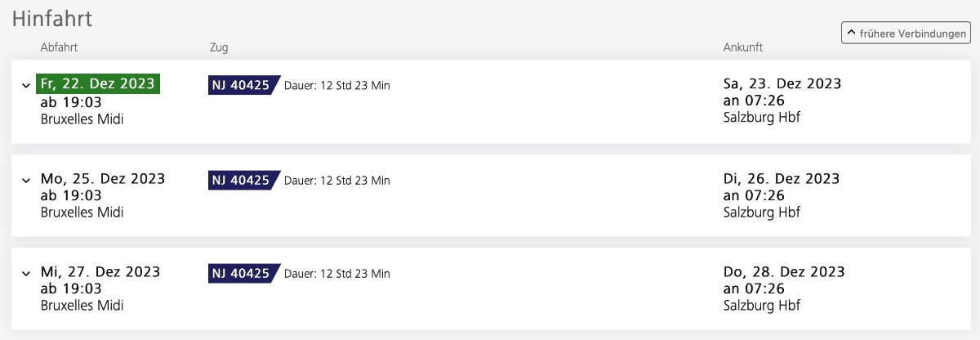Click the Zug column header
Image resolution: width=980 pixels, height=340 pixels.
(x=218, y=47)
